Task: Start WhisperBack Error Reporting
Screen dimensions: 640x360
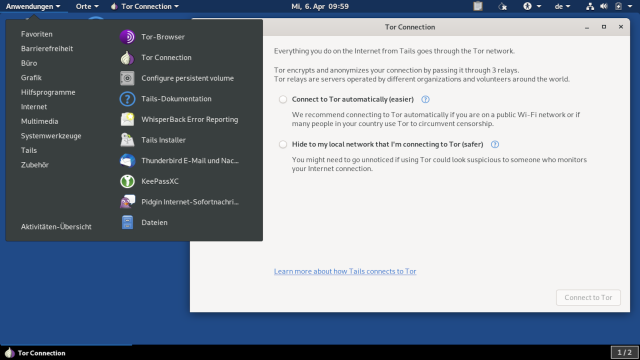Action: coord(180,119)
